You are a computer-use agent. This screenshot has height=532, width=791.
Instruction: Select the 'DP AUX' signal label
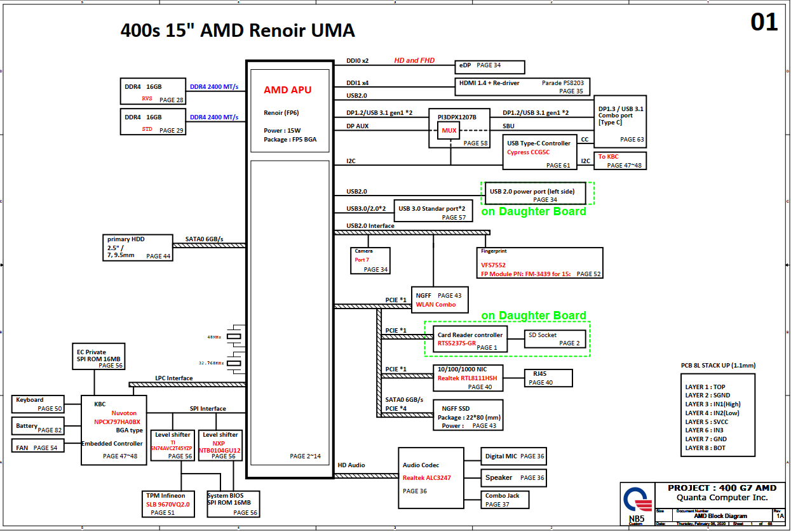tap(357, 126)
